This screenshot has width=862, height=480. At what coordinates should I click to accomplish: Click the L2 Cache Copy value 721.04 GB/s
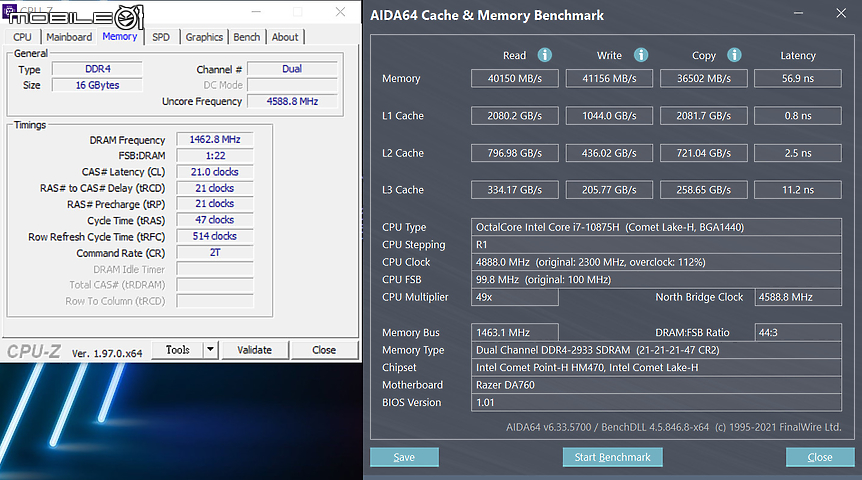point(704,153)
